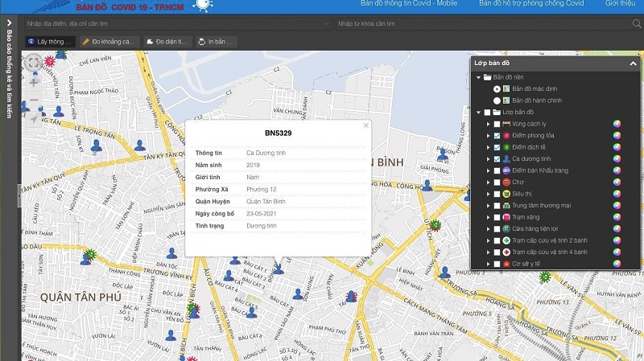Select the 'Đo diện tích' area measuring tool
Image resolution: width=644 pixels, height=361 pixels.
[x=166, y=41]
